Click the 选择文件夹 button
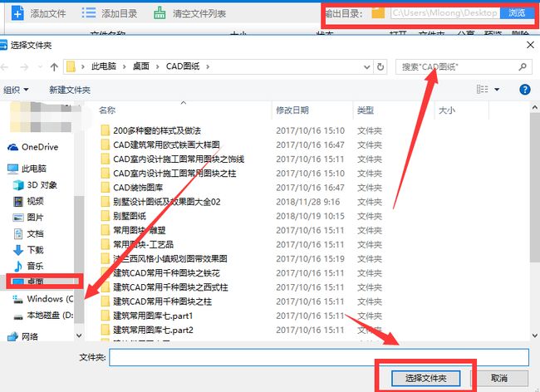The image size is (540, 392). (425, 378)
